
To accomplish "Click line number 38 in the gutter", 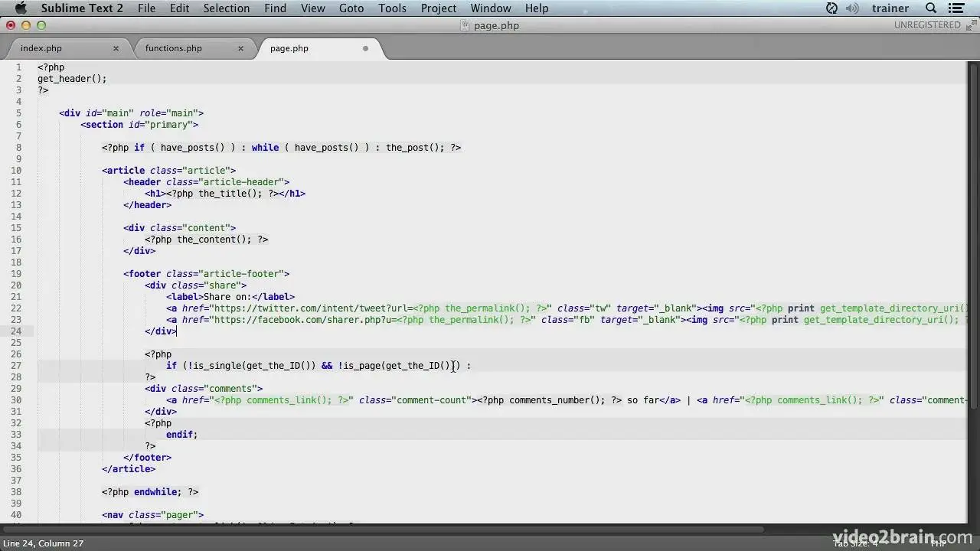I will pyautogui.click(x=16, y=492).
